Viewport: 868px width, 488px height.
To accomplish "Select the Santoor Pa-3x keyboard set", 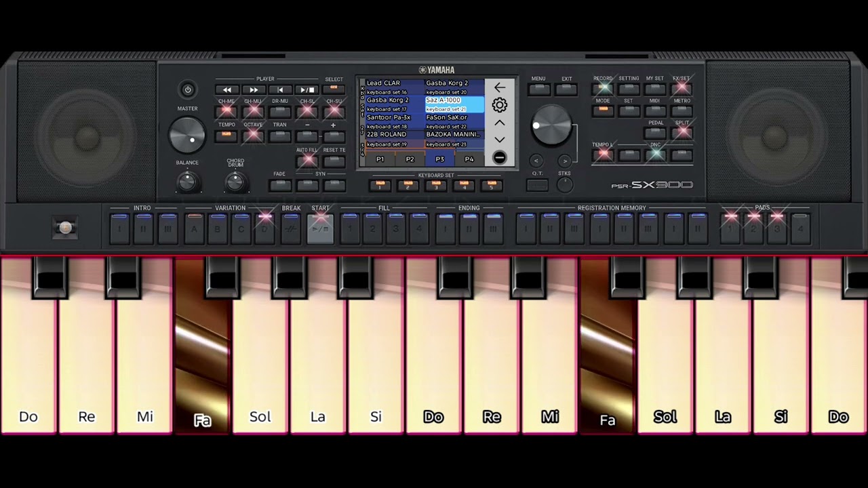I will 395,122.
